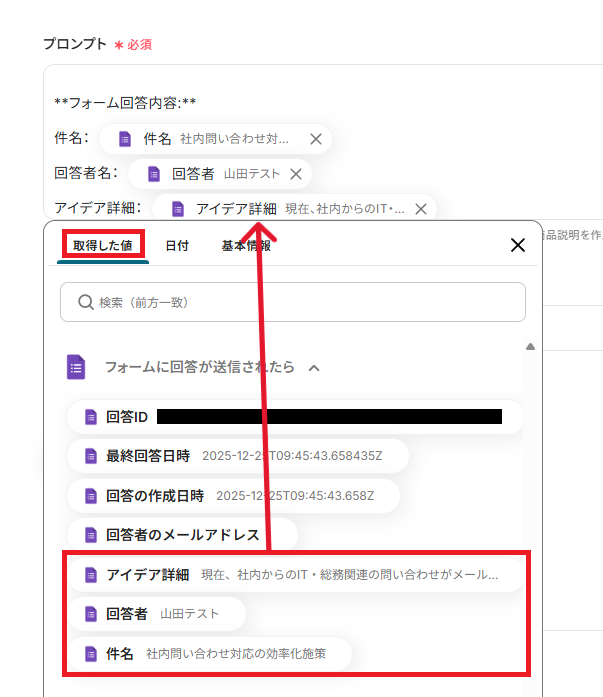The width and height of the screenshot is (603, 697).
Task: Click the アイデア詳細 chip in the prompt field
Action: click(x=294, y=208)
